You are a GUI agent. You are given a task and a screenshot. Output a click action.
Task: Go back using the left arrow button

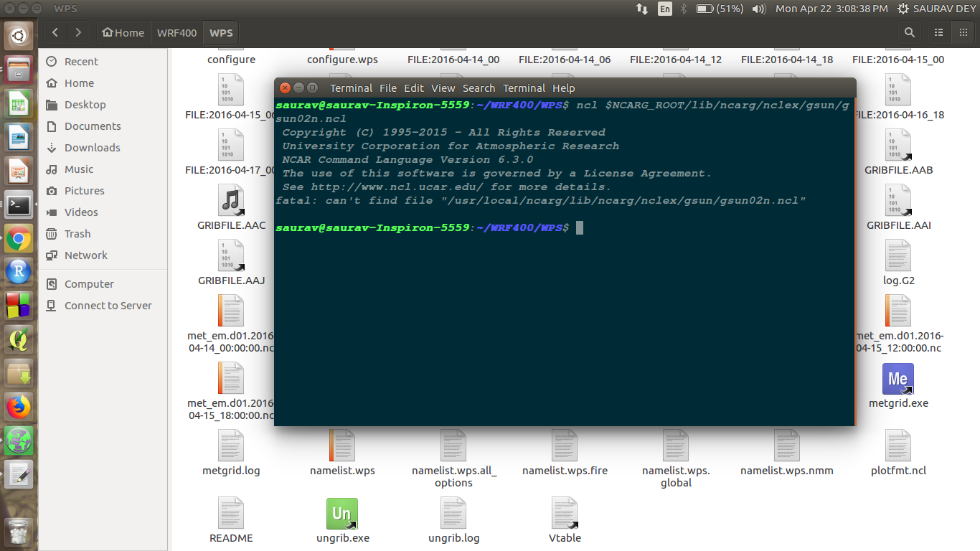tap(55, 32)
